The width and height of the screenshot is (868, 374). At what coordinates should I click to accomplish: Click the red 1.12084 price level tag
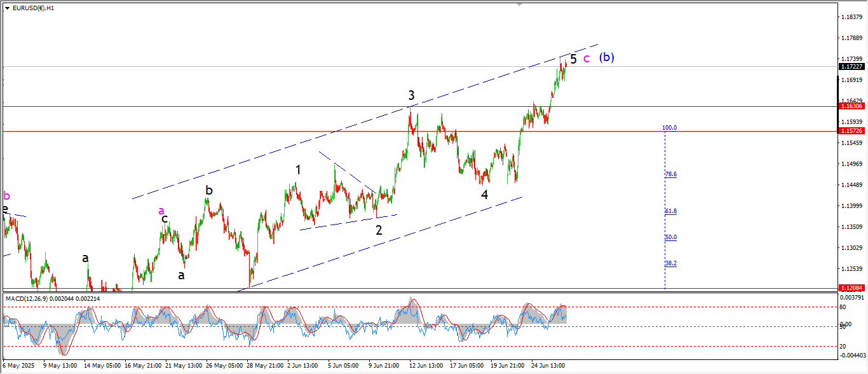pos(851,287)
